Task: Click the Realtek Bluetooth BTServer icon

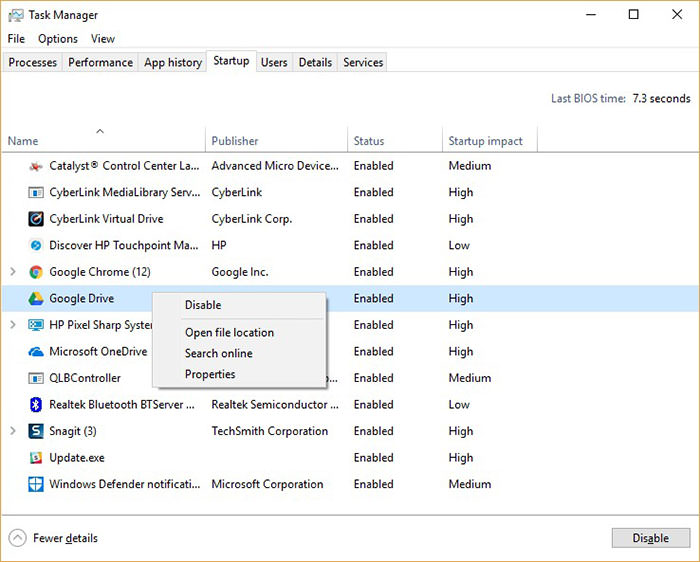Action: point(36,405)
